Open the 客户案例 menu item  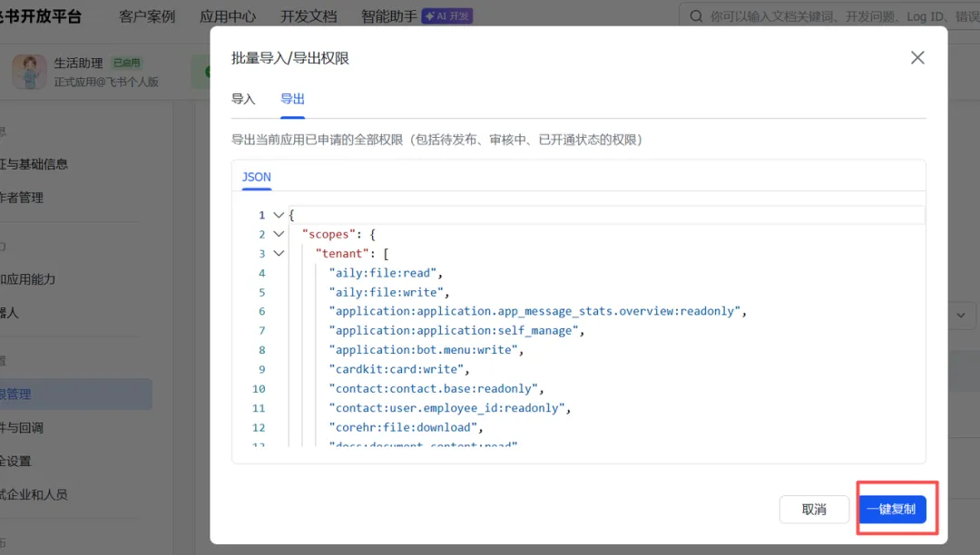click(x=148, y=16)
